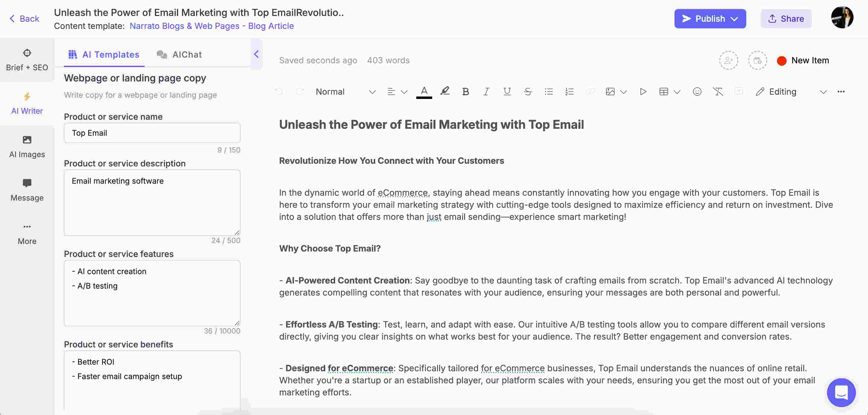Click the Product or service name field

pyautogui.click(x=152, y=133)
